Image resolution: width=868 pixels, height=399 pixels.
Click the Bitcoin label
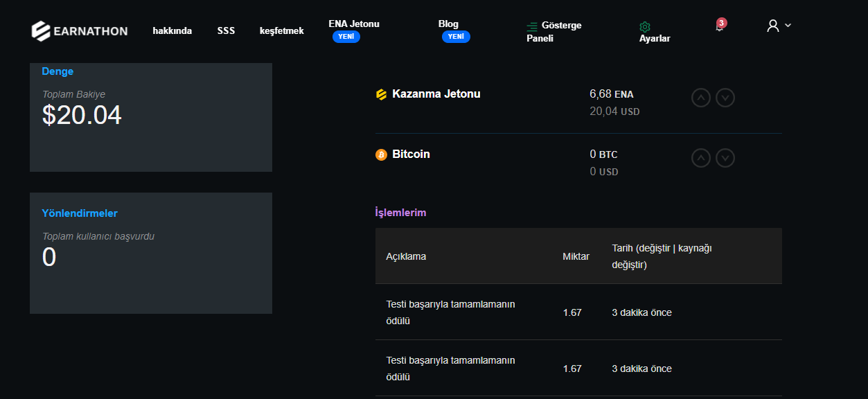point(411,154)
